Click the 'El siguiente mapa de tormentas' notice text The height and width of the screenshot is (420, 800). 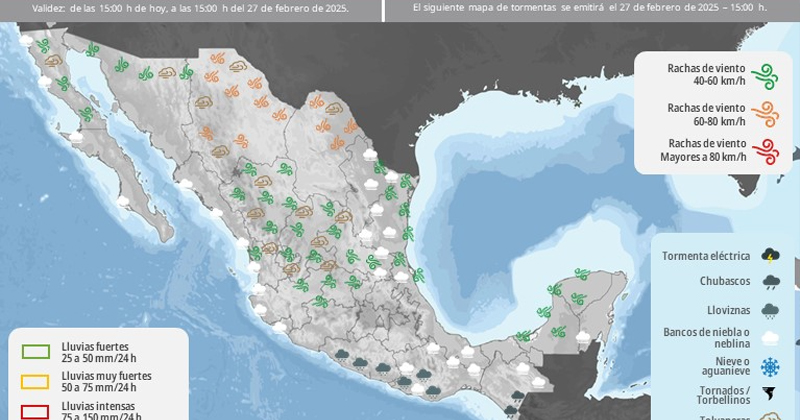tap(590, 6)
